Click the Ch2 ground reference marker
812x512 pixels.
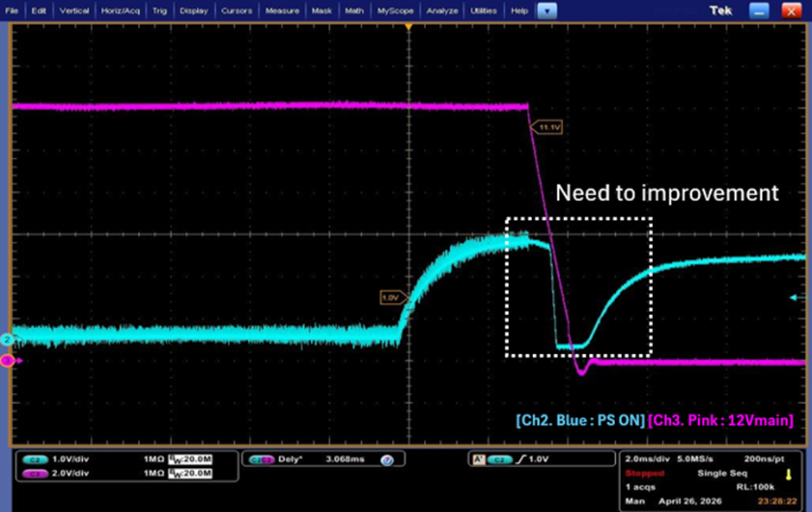pyautogui.click(x=7, y=339)
